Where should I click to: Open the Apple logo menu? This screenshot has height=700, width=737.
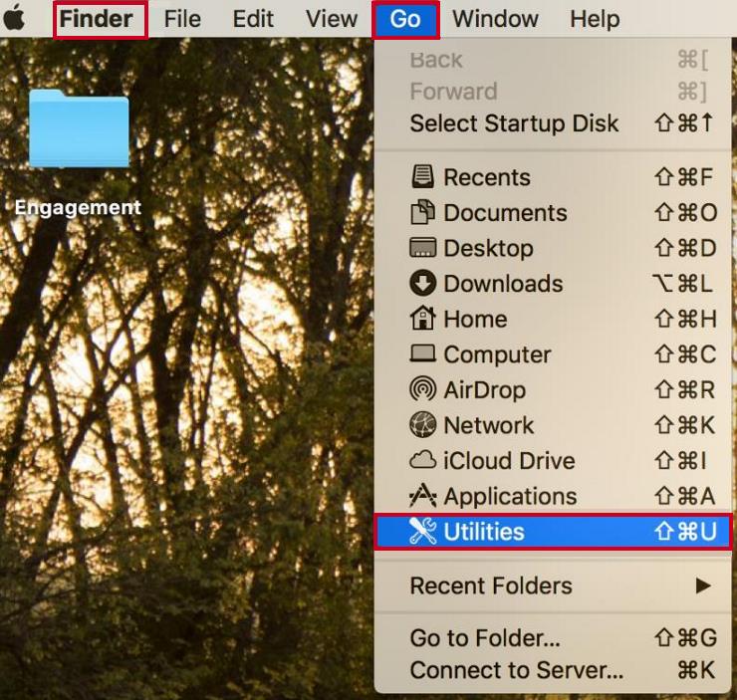click(x=14, y=18)
